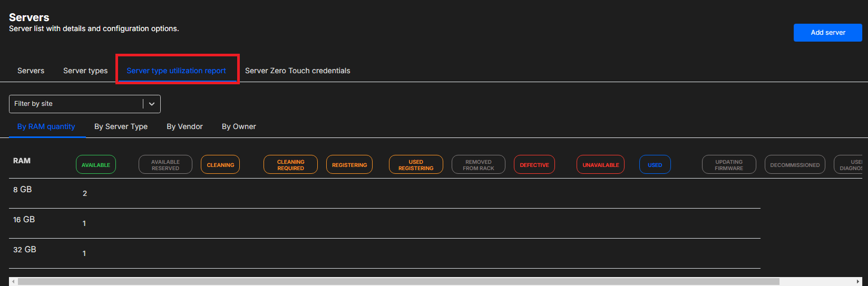Screen dimensions: 868x286
Task: Expand the Filter by site dropdown arrow
Action: point(152,104)
